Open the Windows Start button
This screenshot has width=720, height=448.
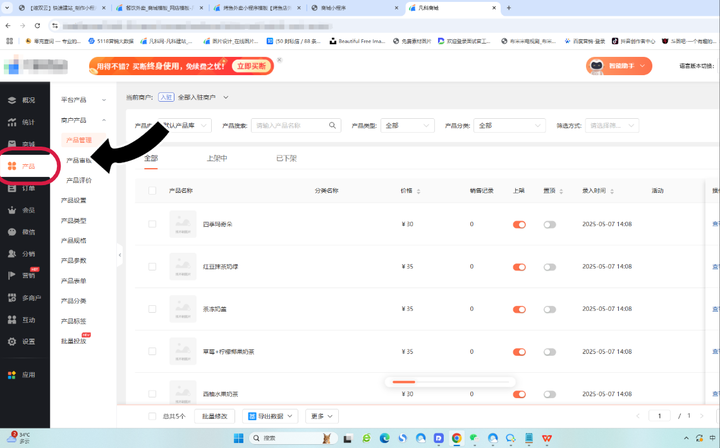click(238, 438)
